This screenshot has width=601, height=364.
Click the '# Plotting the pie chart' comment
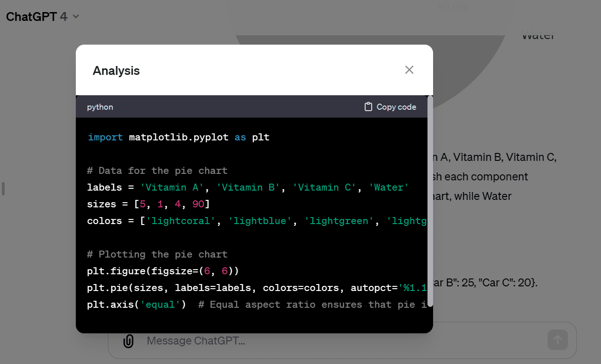157,254
